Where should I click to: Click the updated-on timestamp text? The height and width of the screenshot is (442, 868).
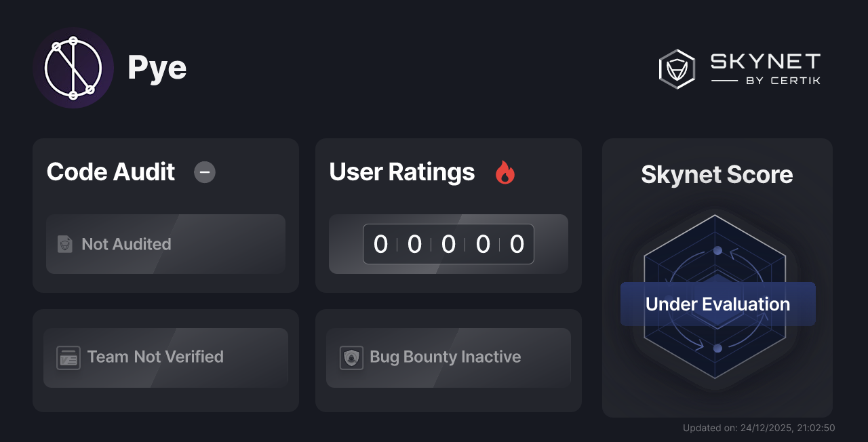point(759,428)
